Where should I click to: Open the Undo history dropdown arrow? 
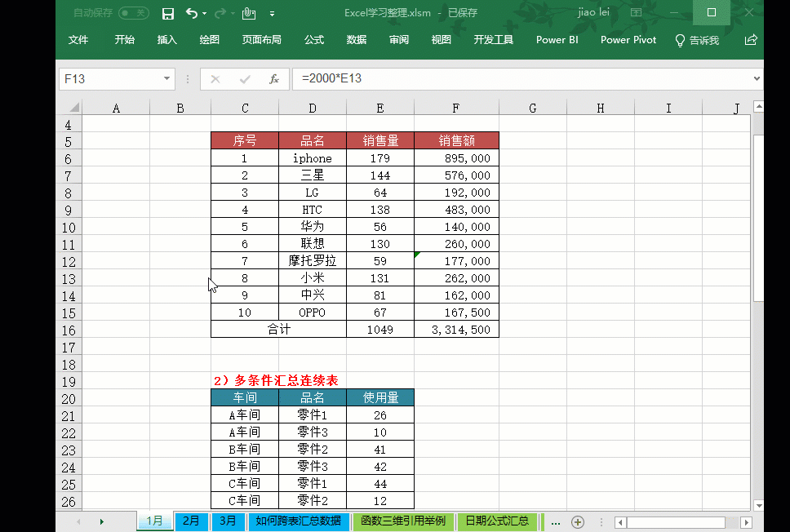pyautogui.click(x=204, y=13)
